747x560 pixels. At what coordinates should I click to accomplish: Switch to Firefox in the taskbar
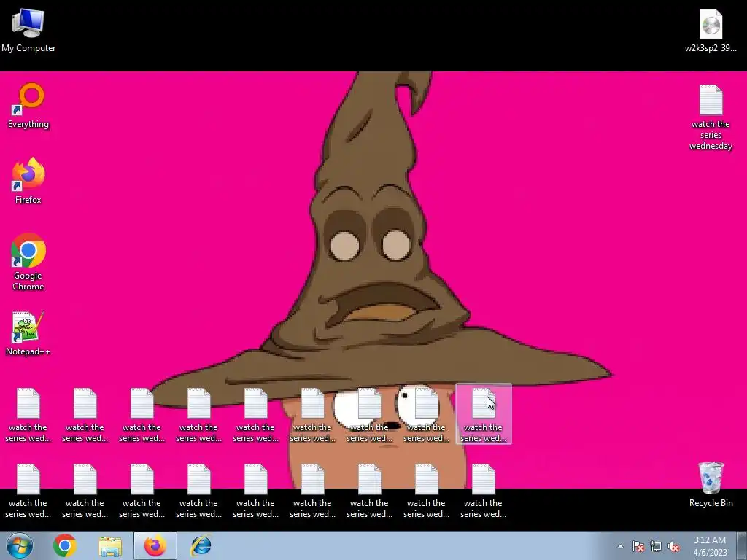click(x=155, y=545)
